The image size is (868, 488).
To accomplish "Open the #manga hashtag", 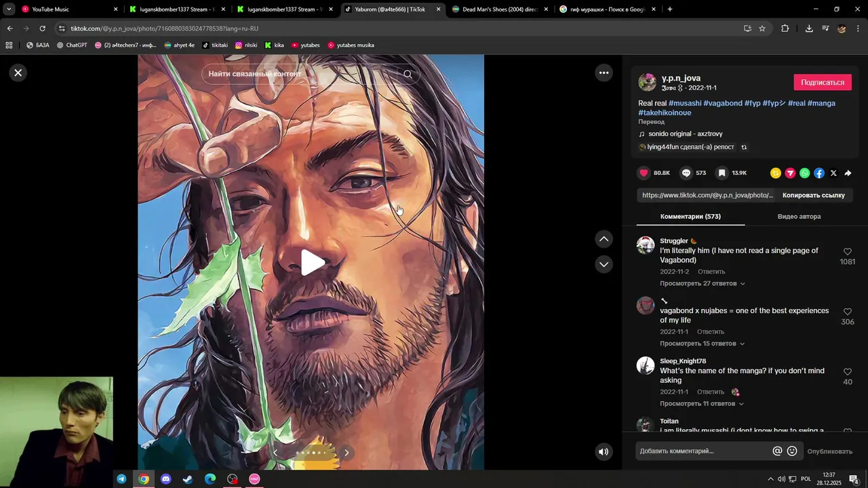I will click(x=821, y=103).
